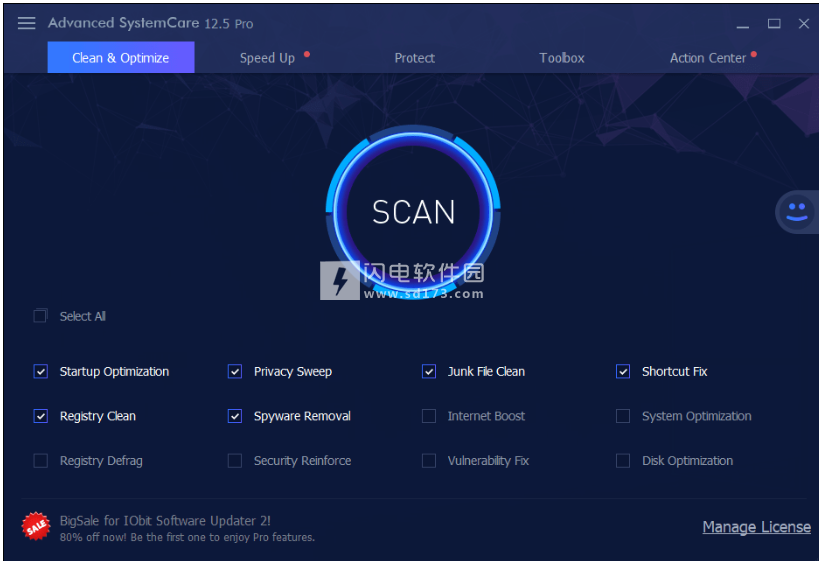Viewport: 819px width, 561px height.
Task: Uncheck Privacy Sweep option
Action: [x=235, y=371]
